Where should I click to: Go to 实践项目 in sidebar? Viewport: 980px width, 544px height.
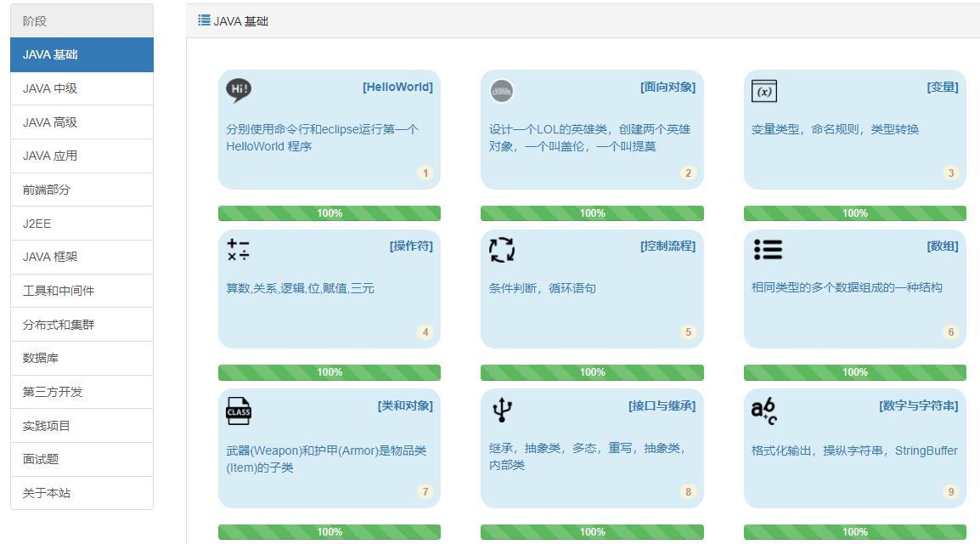[82, 426]
